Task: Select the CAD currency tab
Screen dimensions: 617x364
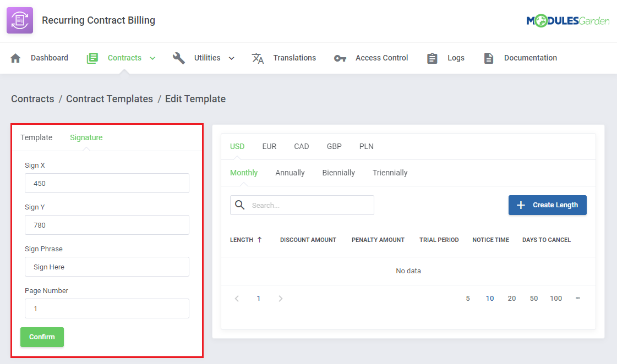Action: tap(302, 146)
